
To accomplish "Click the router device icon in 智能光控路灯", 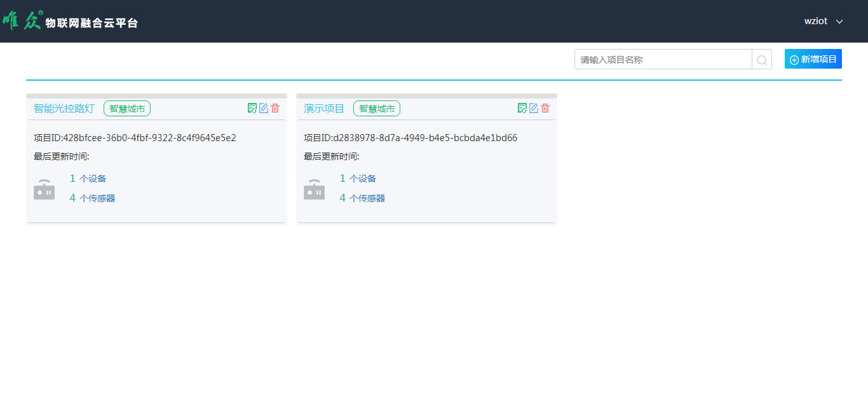I will [x=44, y=189].
